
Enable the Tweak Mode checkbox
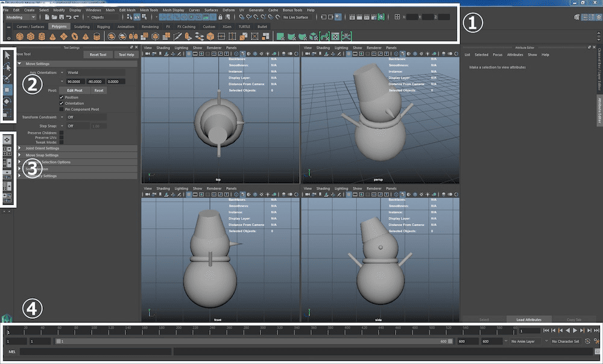[x=62, y=142]
